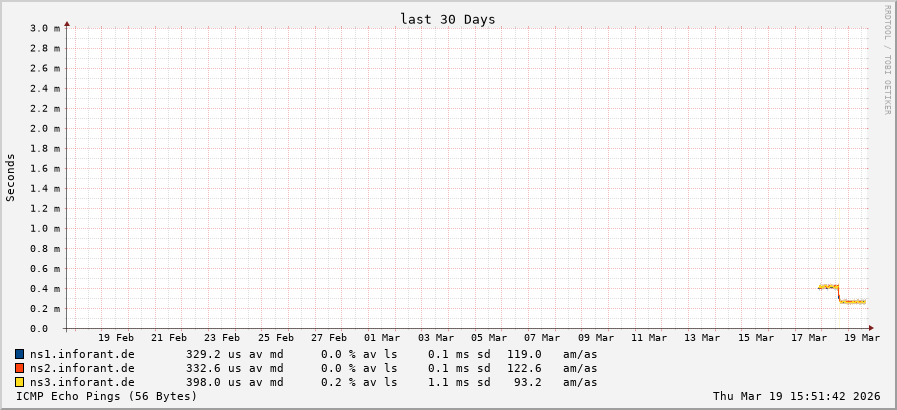Select the ns1.inforant.de legend label
The width and height of the screenshot is (897, 410).
(82, 354)
